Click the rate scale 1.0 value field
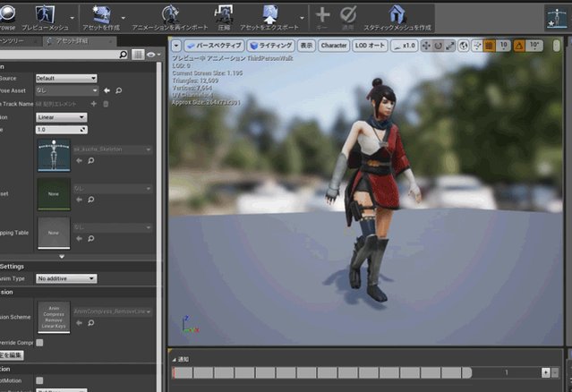 [x=61, y=130]
